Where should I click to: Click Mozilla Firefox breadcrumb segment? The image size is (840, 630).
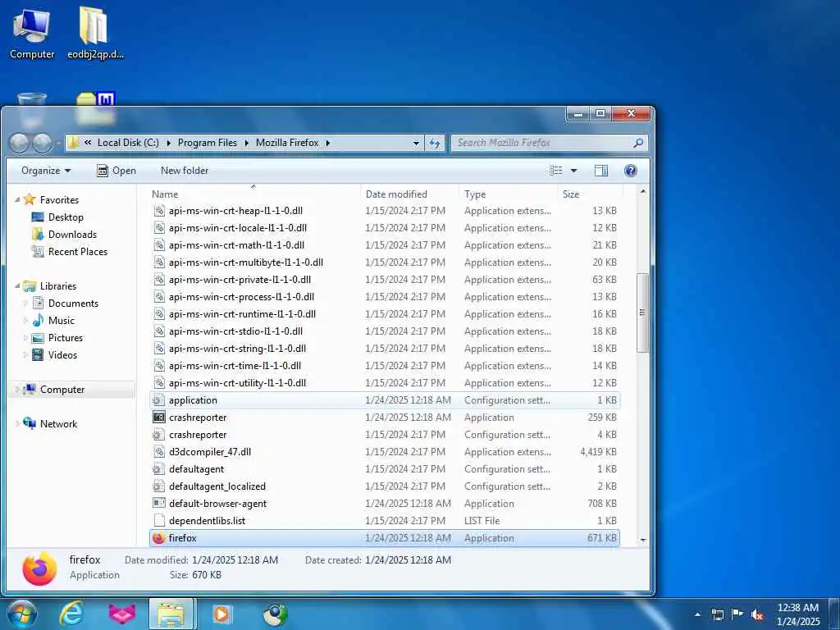(x=287, y=143)
